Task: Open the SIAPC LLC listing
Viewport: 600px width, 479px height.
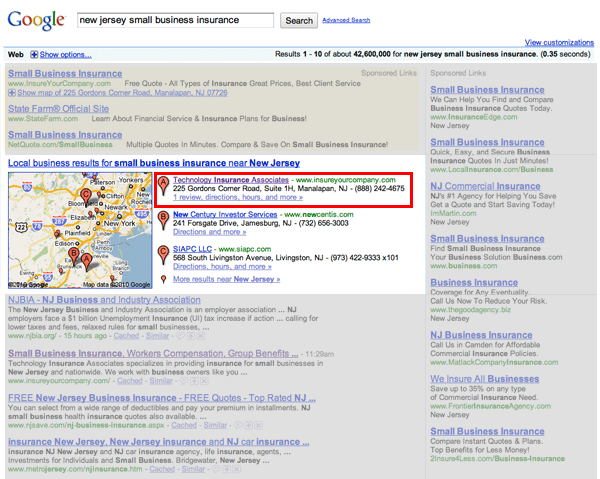Action: [192, 249]
